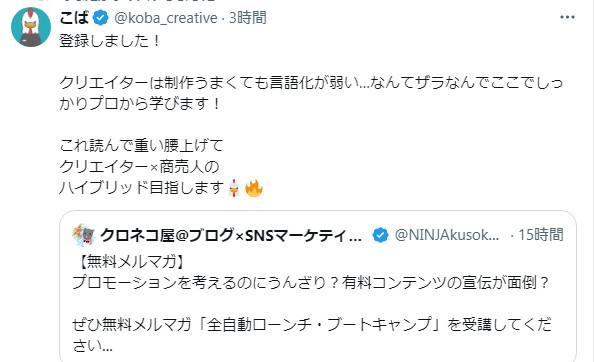Open the three-dot more options menu
The width and height of the screenshot is (595, 362).
(x=567, y=17)
